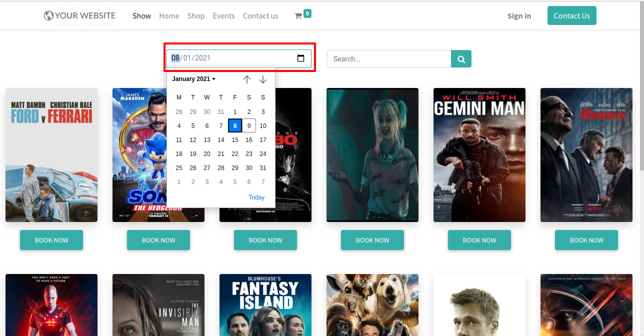644x336 pixels.
Task: Select December 28 in calendar
Action: (x=179, y=112)
